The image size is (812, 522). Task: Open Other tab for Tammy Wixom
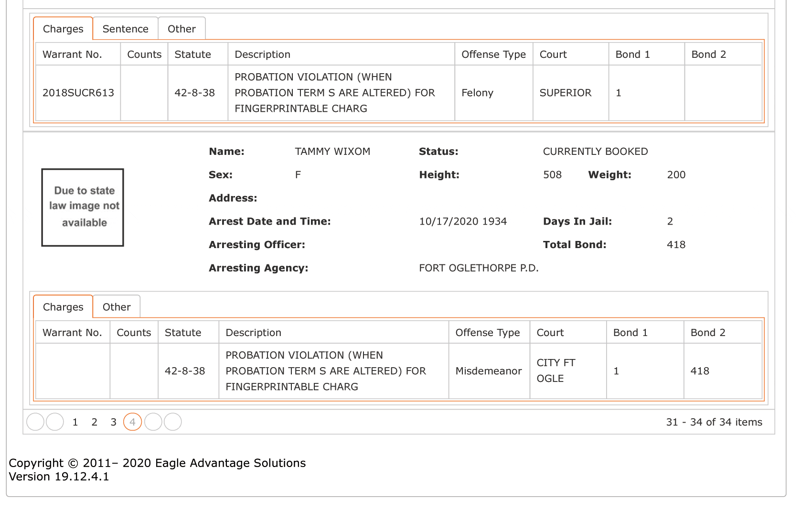click(x=117, y=307)
